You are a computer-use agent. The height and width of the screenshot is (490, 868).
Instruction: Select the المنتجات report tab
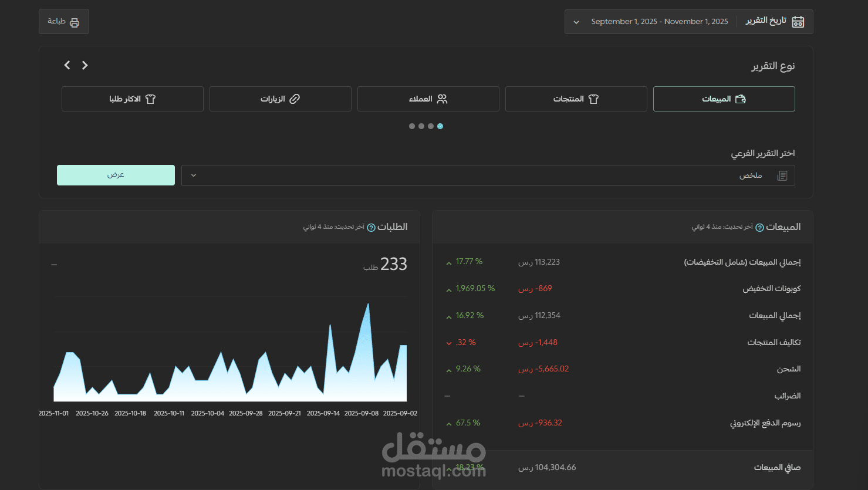[576, 99]
